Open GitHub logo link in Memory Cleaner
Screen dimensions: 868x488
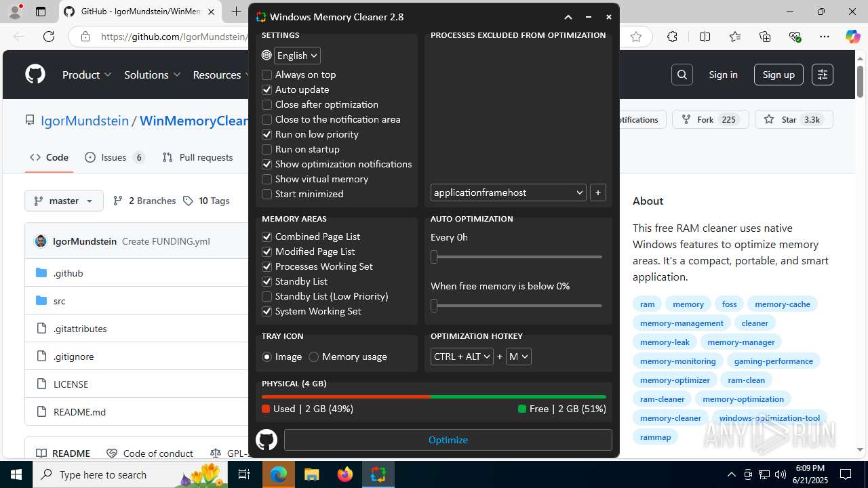coord(267,440)
